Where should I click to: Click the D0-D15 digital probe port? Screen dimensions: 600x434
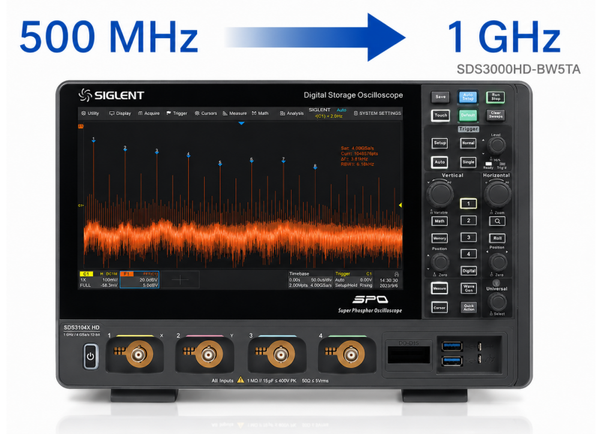(409, 354)
